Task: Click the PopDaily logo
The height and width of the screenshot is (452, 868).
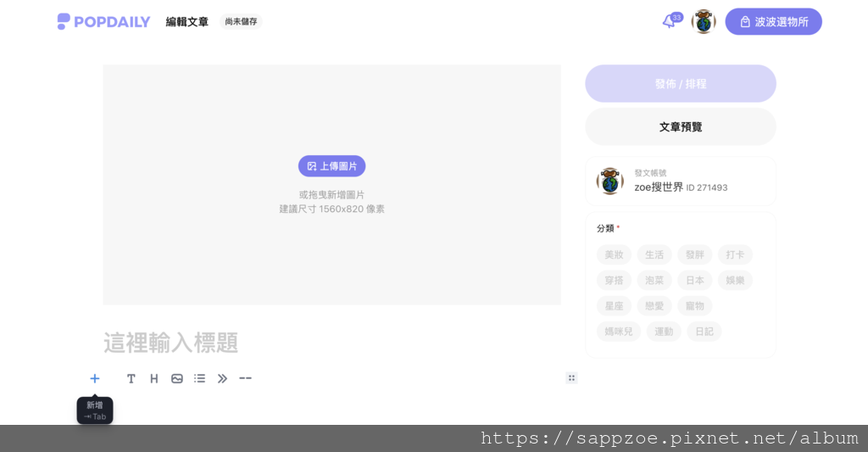Action: (x=103, y=21)
